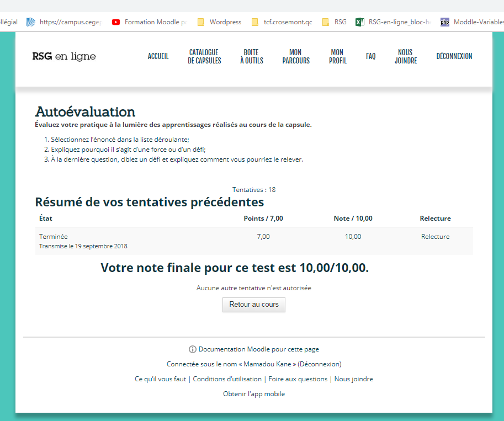Click the info icon beside Documentation Moodle
The width and height of the screenshot is (504, 421).
[193, 349]
